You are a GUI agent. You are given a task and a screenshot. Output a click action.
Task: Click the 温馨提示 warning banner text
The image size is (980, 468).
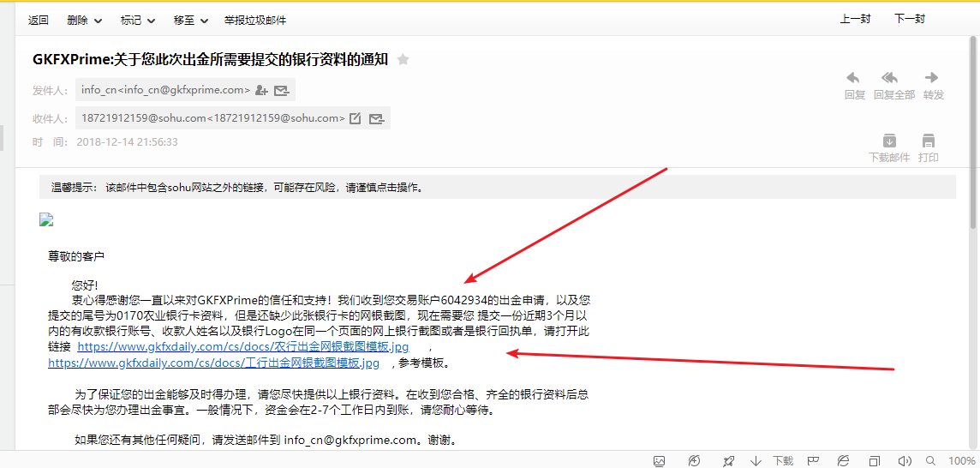pos(237,187)
